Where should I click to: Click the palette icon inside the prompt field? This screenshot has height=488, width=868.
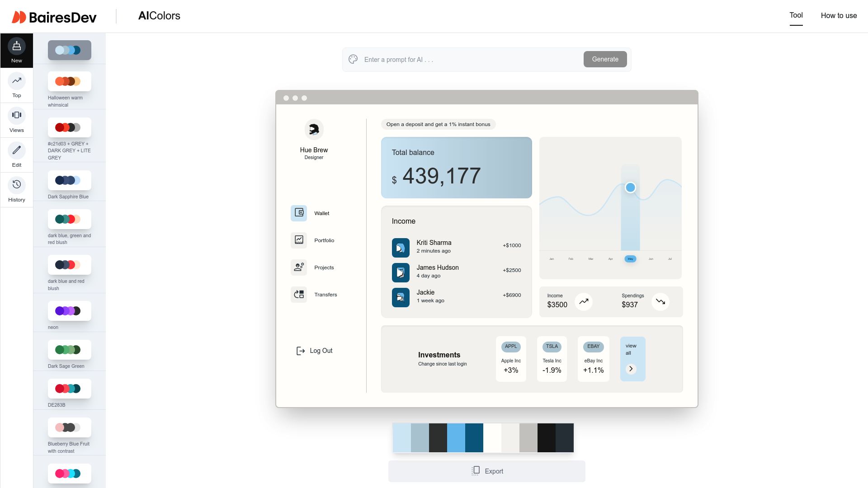click(353, 59)
